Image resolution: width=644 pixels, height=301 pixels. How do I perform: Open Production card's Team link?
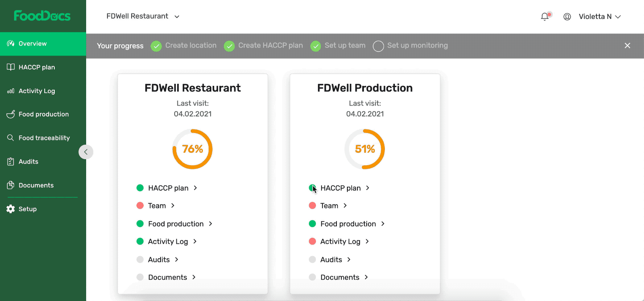pos(329,206)
